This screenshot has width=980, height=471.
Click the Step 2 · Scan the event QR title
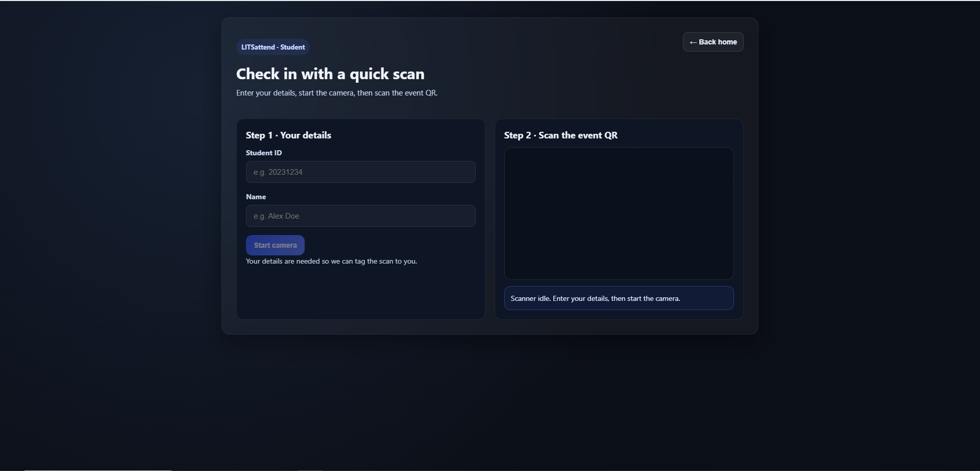pyautogui.click(x=560, y=135)
